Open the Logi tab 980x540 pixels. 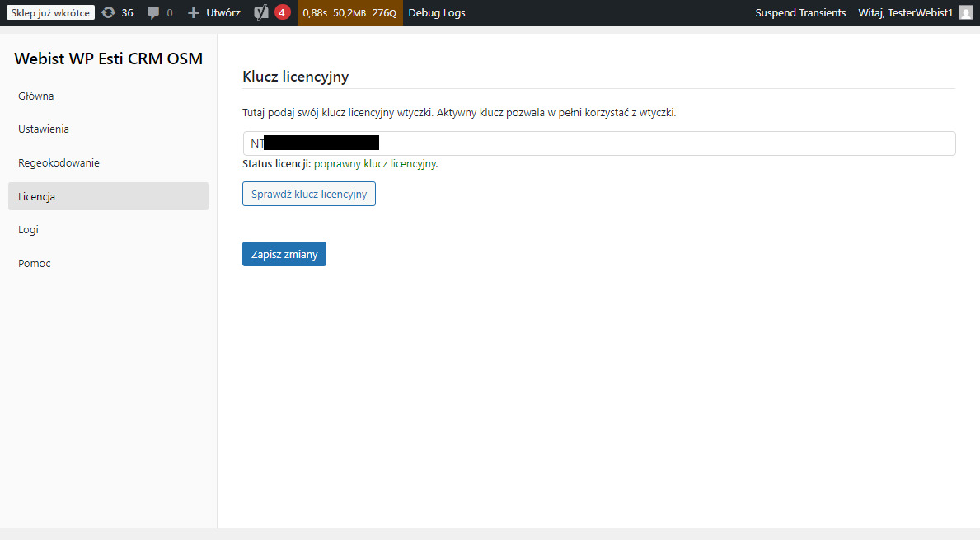click(29, 230)
